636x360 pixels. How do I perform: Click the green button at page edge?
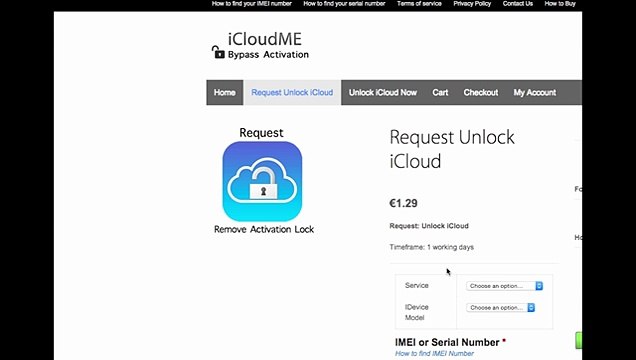578,340
